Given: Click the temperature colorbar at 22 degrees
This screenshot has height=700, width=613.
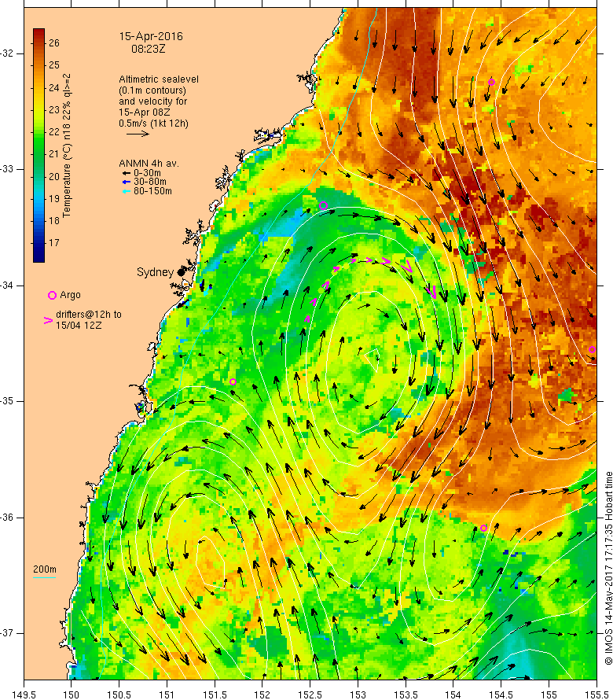Looking at the screenshot, I should coord(39,131).
